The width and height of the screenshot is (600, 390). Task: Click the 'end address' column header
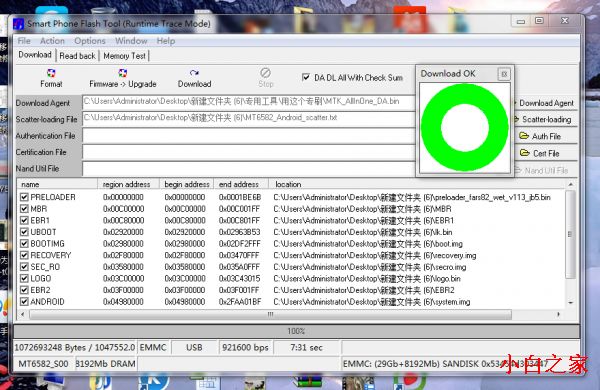pos(241,184)
